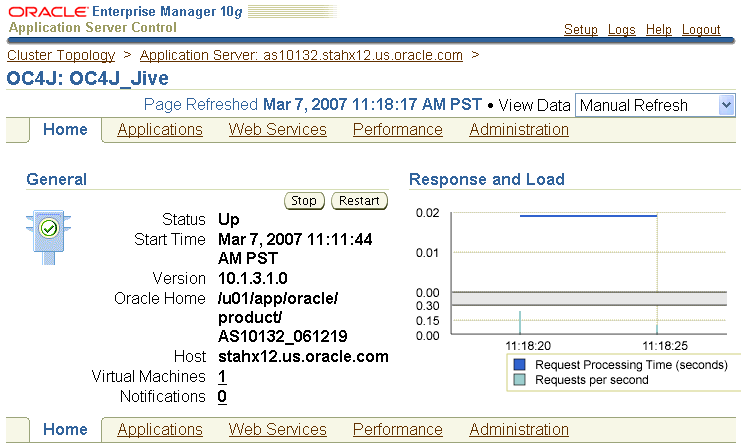Open the View Data refresh dropdown
The width and height of the screenshot is (741, 448).
(655, 105)
